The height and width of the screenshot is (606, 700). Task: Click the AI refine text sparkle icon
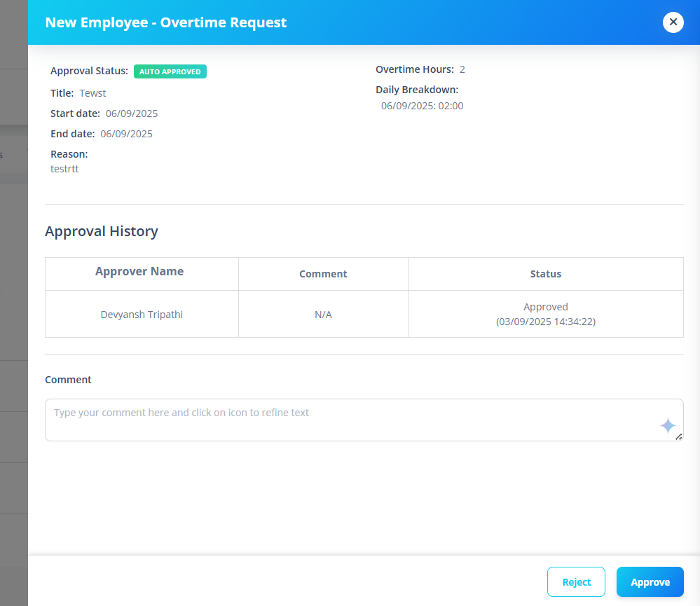click(x=668, y=426)
